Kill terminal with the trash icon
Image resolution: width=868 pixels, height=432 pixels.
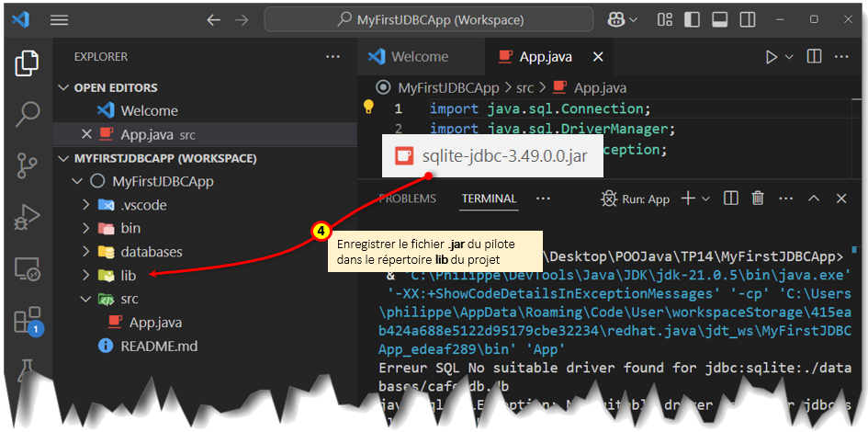[x=758, y=199]
